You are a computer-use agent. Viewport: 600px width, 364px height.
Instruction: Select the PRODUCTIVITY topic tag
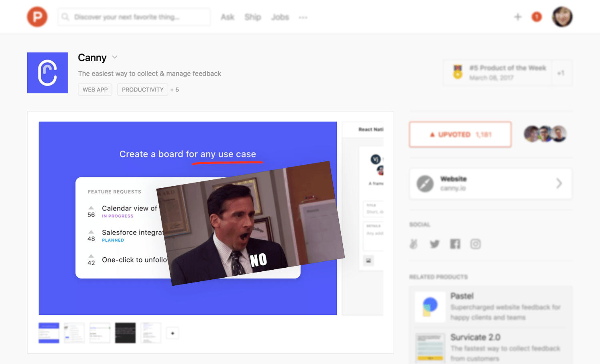pyautogui.click(x=143, y=90)
